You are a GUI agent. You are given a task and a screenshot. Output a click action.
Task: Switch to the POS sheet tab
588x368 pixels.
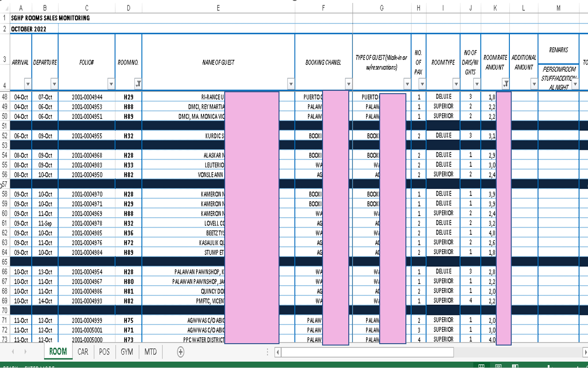click(104, 352)
